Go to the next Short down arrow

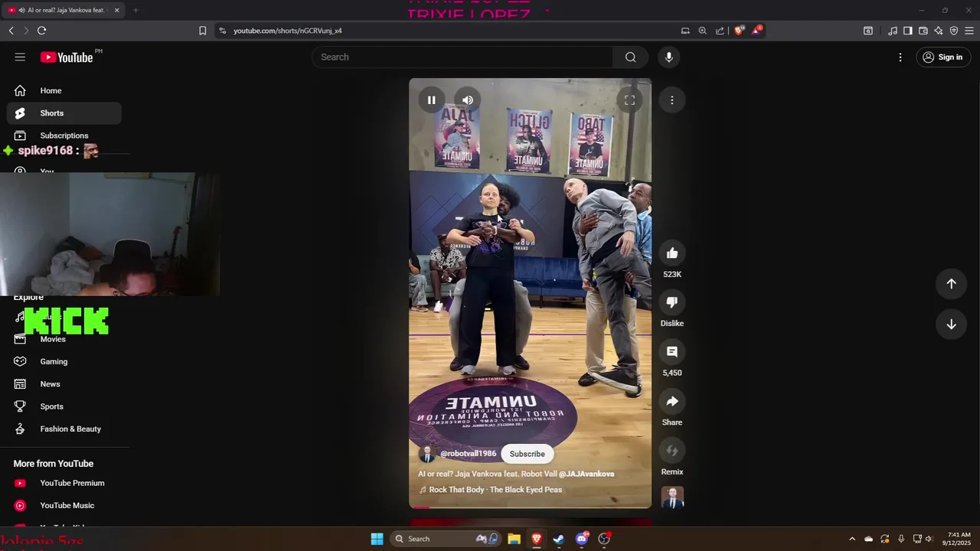(951, 324)
